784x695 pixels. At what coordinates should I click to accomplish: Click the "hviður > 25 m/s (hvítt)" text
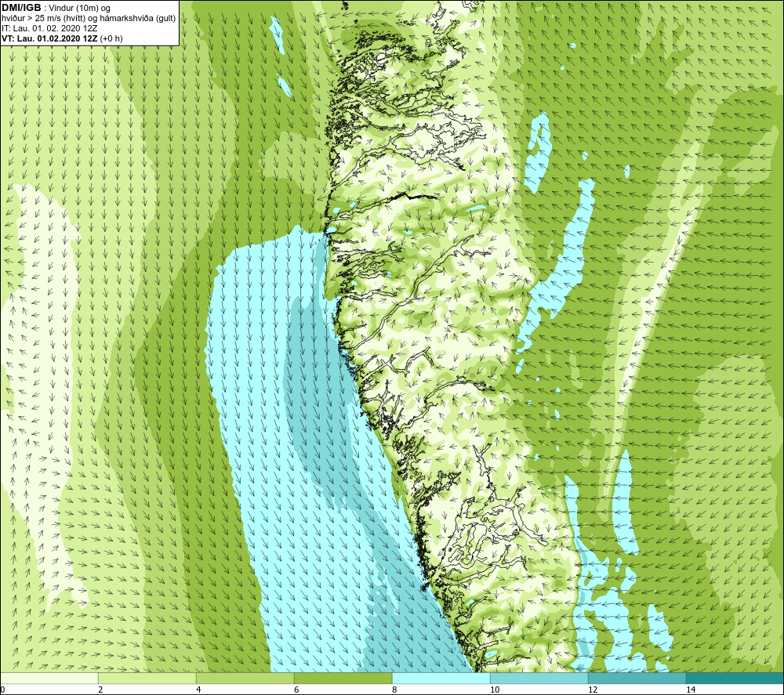pyautogui.click(x=42, y=19)
